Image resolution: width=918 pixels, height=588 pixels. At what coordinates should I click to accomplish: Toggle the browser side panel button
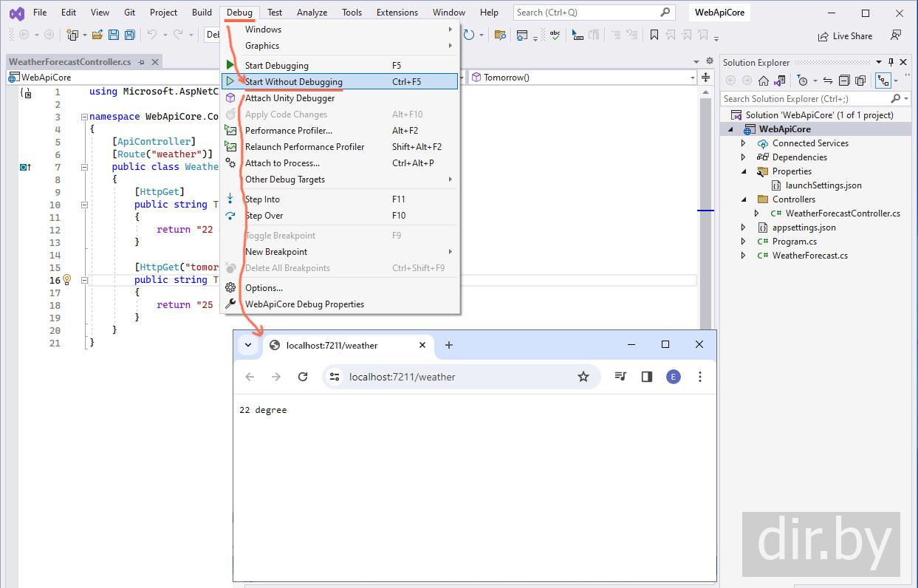click(x=647, y=377)
